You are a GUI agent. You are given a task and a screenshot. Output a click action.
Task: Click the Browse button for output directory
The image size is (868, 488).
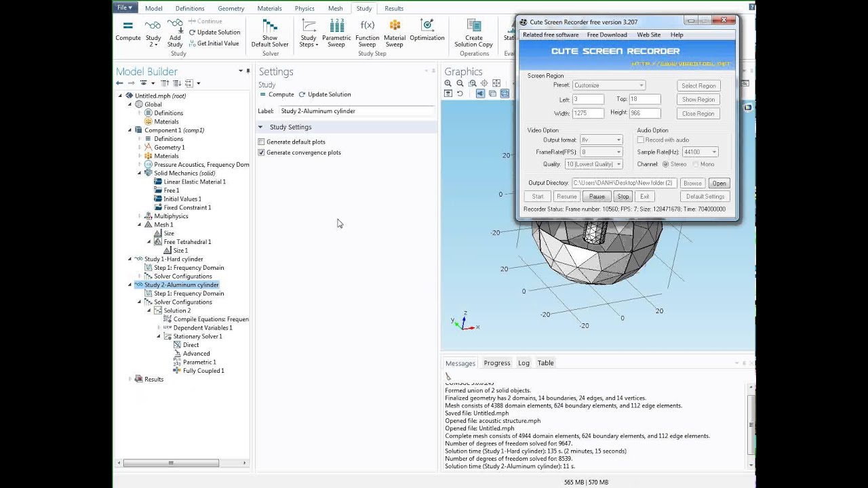pyautogui.click(x=692, y=183)
